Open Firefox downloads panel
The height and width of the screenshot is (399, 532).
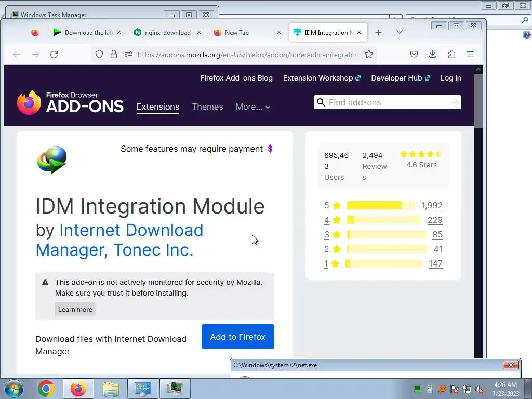point(433,54)
